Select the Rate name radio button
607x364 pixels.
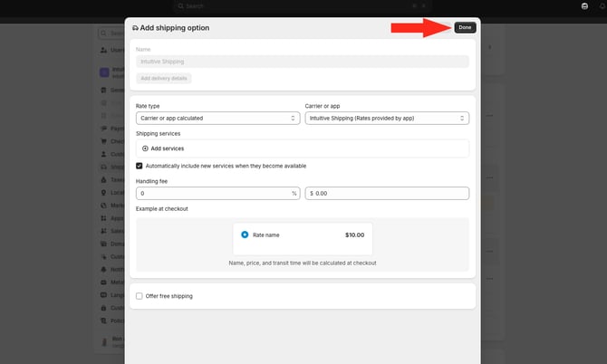pyautogui.click(x=245, y=235)
